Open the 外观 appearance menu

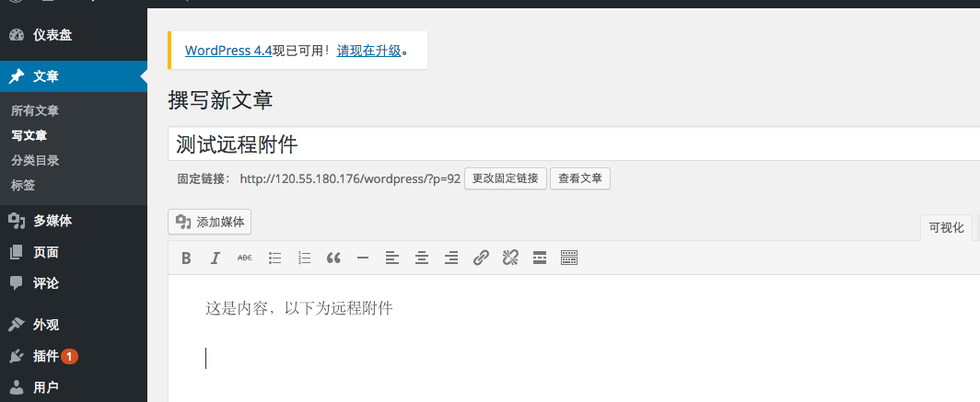(73, 325)
